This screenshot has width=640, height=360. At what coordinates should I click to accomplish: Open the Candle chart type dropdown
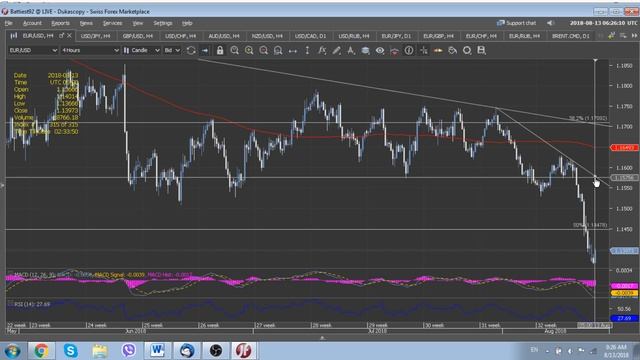[x=141, y=50]
